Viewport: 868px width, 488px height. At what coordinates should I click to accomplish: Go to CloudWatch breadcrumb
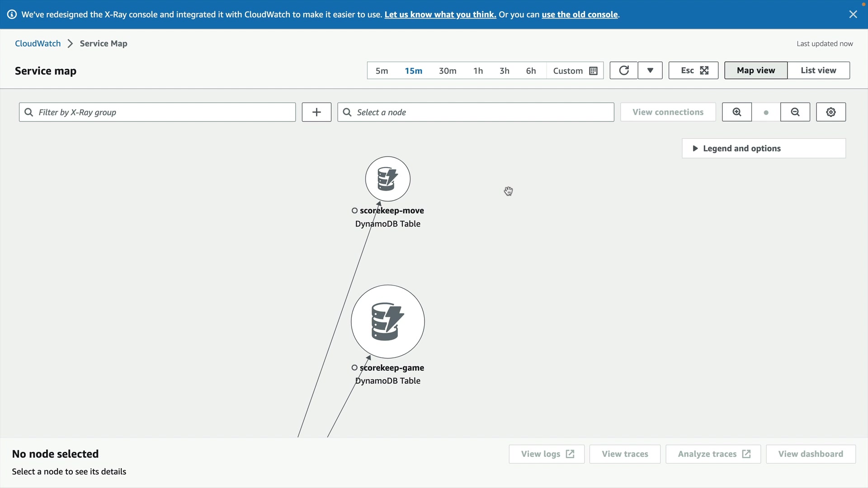pyautogui.click(x=38, y=43)
